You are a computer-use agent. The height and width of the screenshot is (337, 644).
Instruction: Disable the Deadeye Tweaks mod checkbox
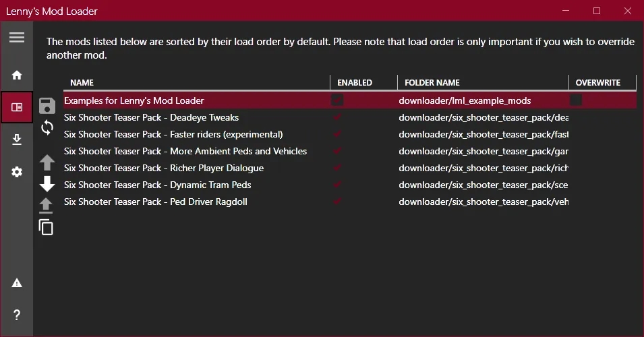(x=337, y=117)
